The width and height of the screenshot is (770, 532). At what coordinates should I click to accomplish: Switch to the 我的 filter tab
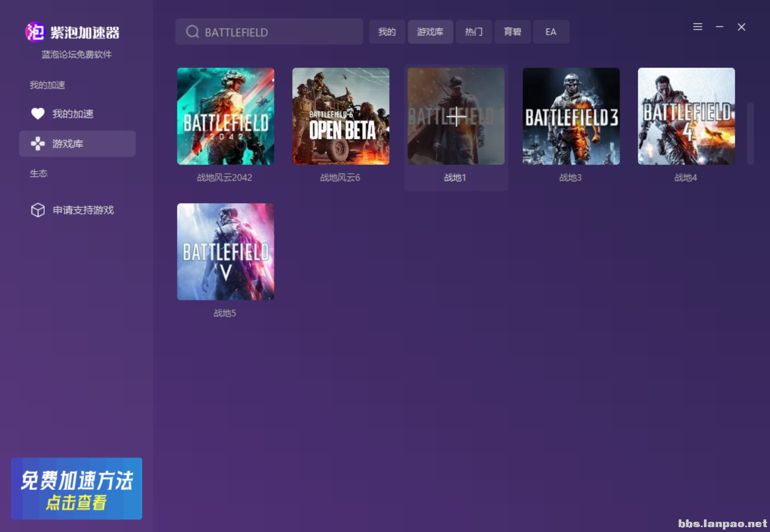click(x=387, y=32)
